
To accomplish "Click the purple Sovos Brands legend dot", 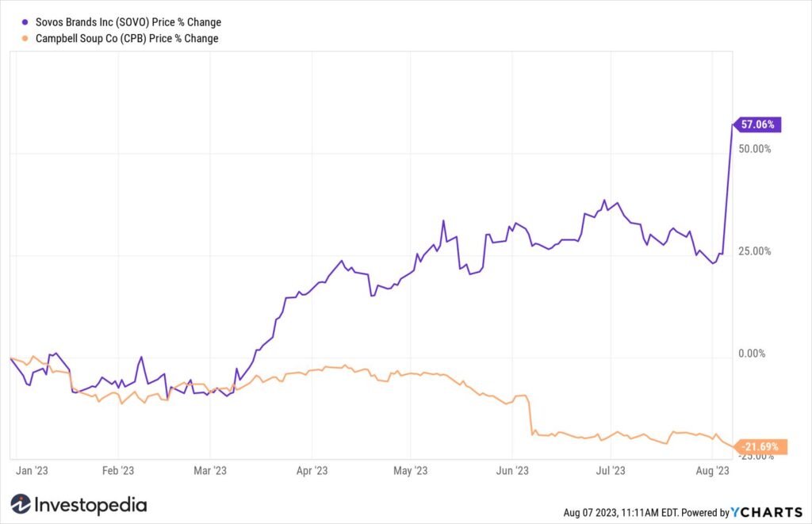I will coord(25,22).
